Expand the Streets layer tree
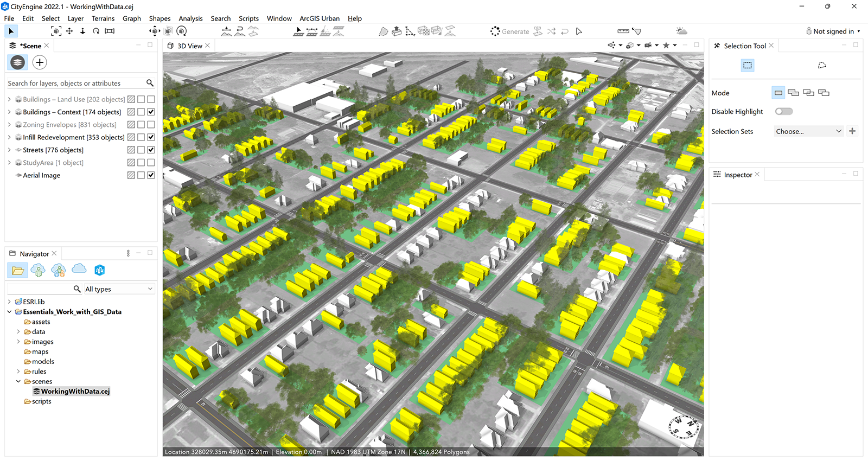Image resolution: width=868 pixels, height=461 pixels. click(9, 150)
